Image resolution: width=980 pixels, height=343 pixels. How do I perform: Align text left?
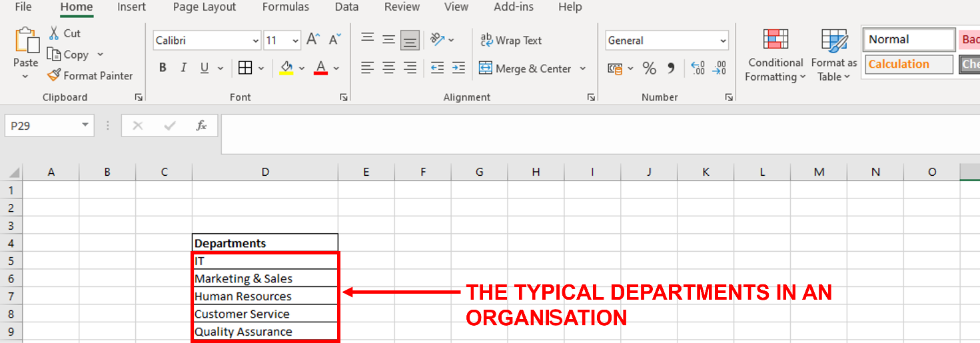(368, 68)
